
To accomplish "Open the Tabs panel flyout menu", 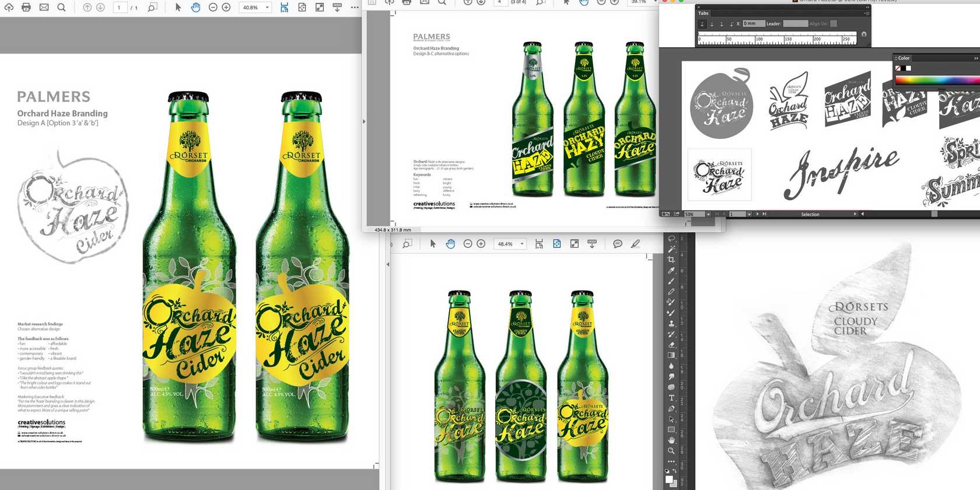I will (x=866, y=13).
